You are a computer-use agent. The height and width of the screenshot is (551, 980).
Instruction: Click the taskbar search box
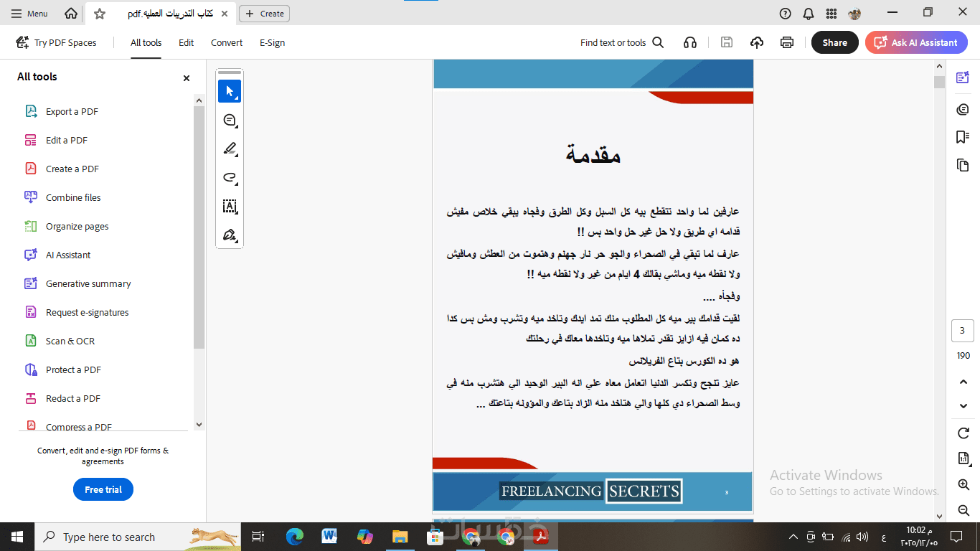(x=138, y=537)
